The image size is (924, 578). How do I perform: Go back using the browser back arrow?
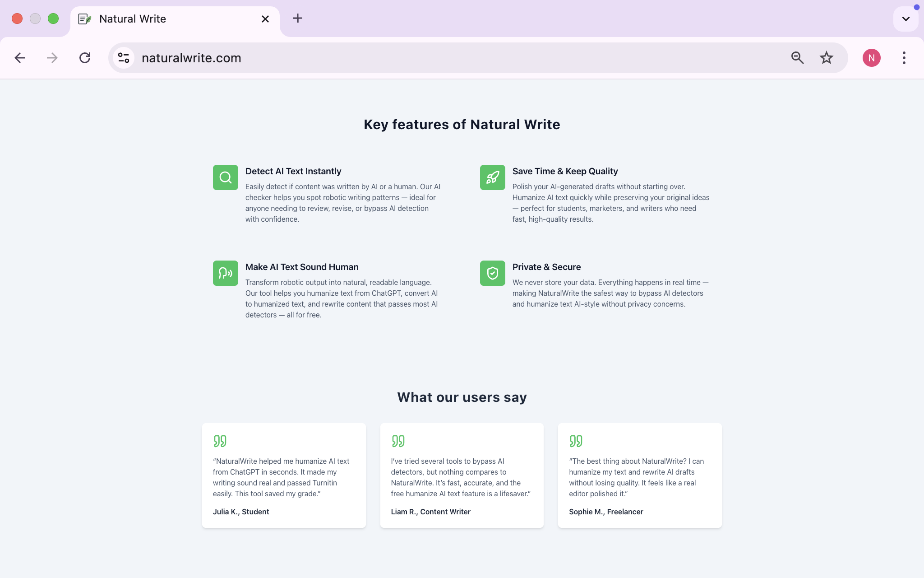(x=20, y=58)
